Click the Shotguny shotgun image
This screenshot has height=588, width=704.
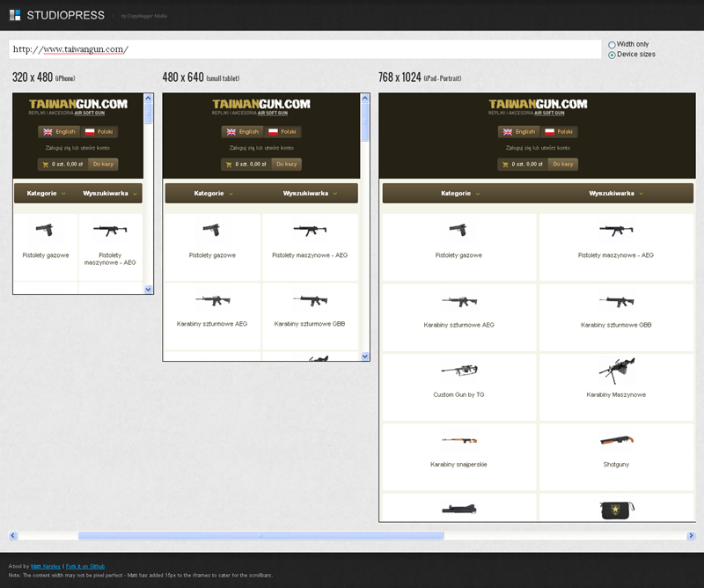tap(616, 439)
